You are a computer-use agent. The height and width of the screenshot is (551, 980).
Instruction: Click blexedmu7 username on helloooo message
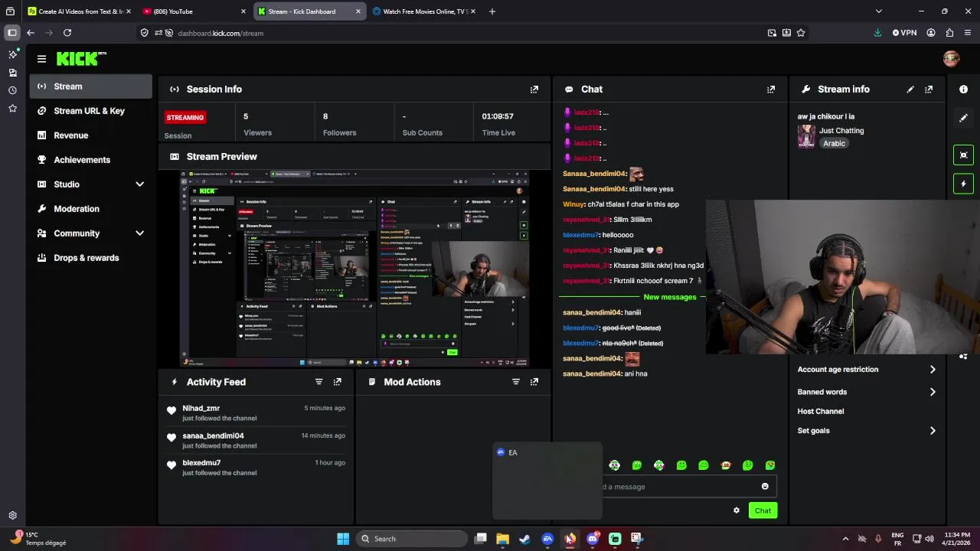click(x=580, y=235)
